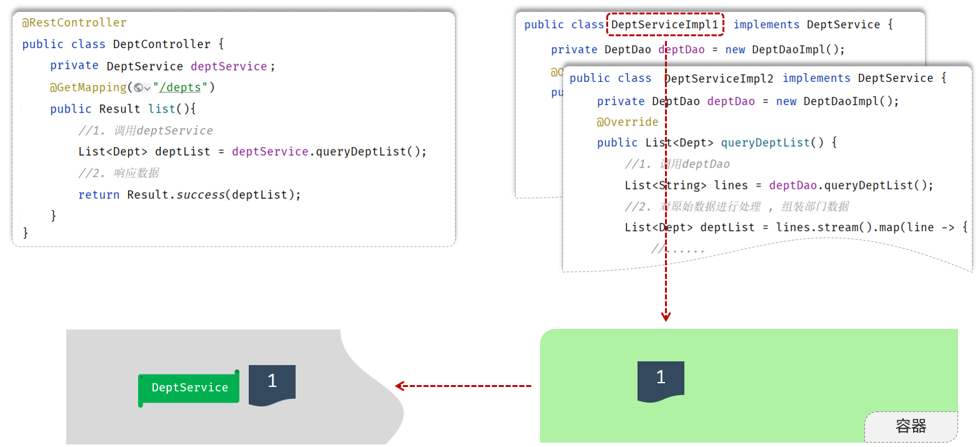The height and width of the screenshot is (447, 980).
Task: Click the 容器 label tag
Action: [911, 427]
